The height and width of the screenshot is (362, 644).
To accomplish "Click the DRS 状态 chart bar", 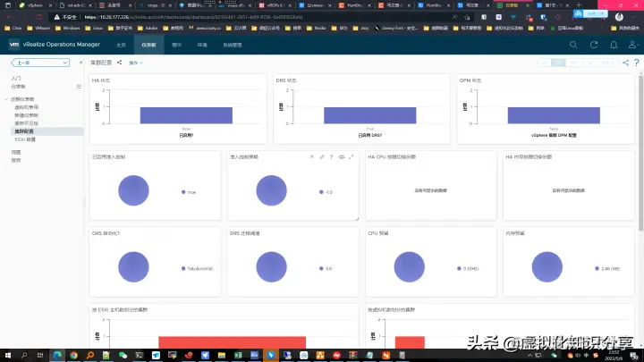I will [369, 115].
